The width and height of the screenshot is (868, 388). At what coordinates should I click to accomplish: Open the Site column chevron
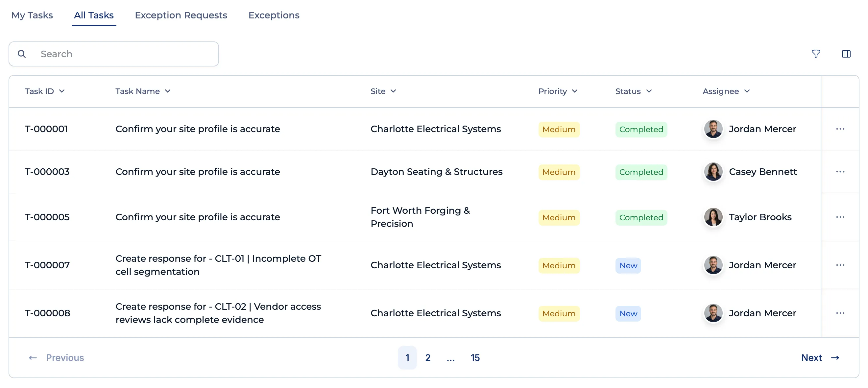(393, 91)
